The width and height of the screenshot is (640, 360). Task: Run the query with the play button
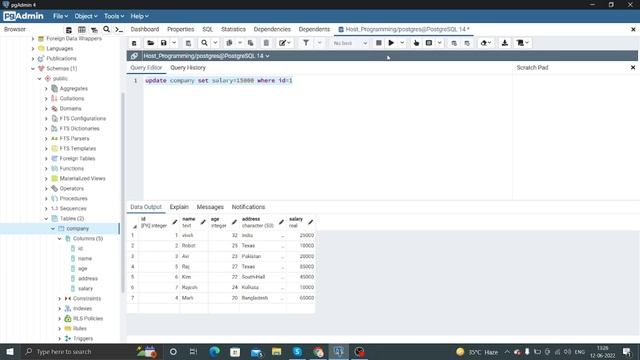coord(391,43)
